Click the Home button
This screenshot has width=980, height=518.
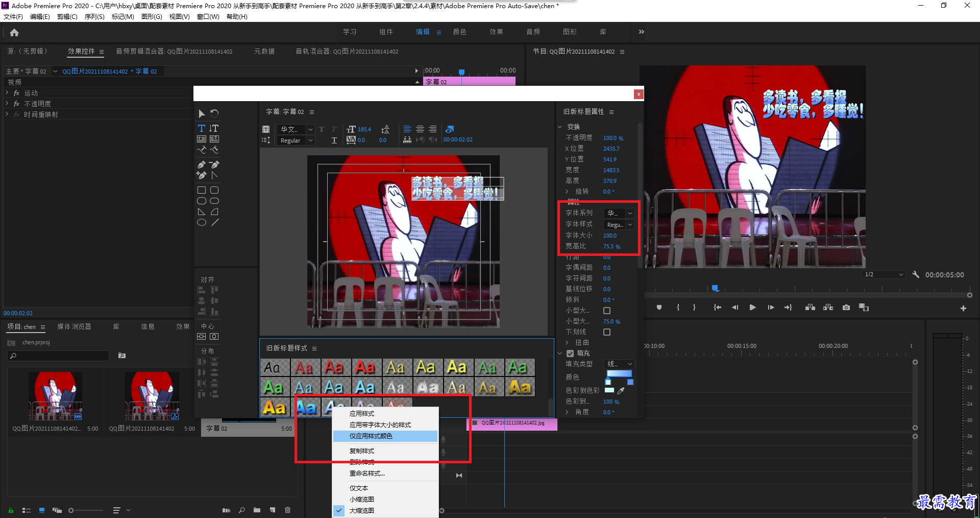[14, 32]
